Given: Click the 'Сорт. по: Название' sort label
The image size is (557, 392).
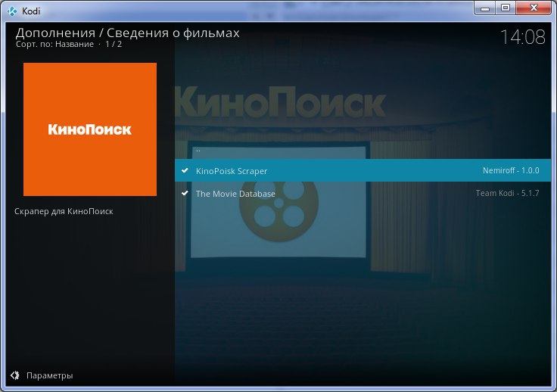Looking at the screenshot, I should [54, 44].
